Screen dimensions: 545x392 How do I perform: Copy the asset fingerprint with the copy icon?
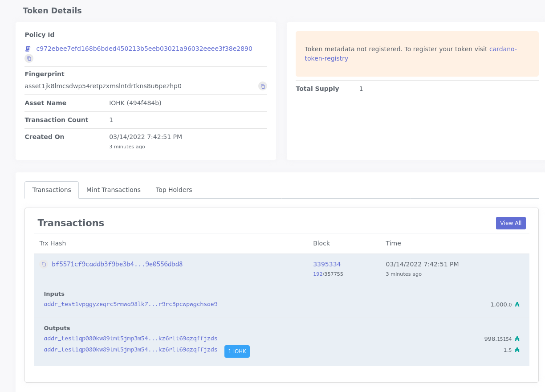click(263, 86)
